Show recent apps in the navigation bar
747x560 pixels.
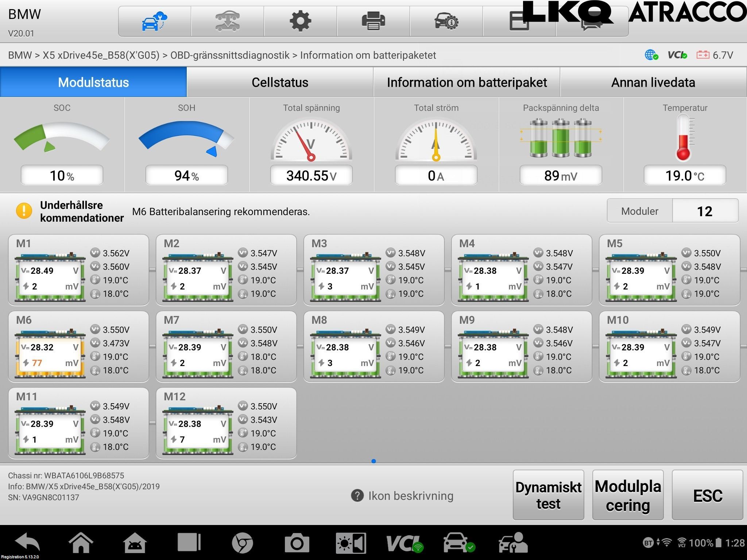189,542
